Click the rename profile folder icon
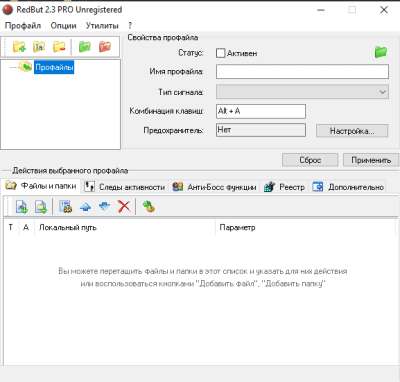This screenshot has height=382, width=400. pos(39,47)
